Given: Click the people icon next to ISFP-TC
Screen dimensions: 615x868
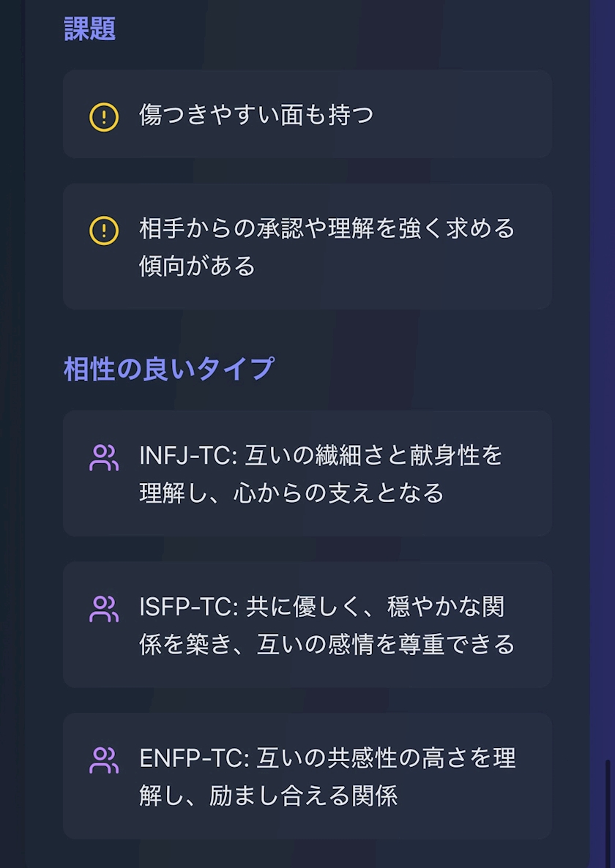Looking at the screenshot, I should [x=104, y=609].
